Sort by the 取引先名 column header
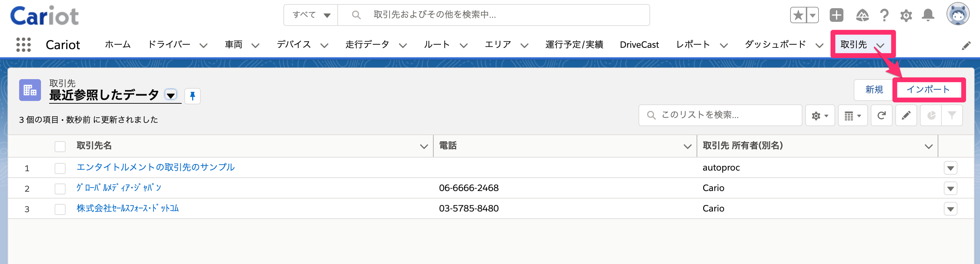Screen dimensions: 980x264 pyautogui.click(x=94, y=146)
